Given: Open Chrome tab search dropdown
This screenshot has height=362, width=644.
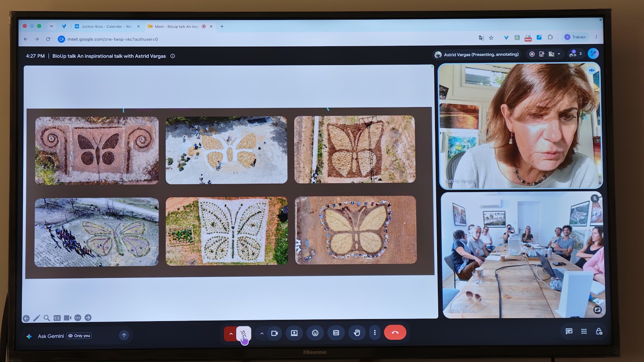Looking at the screenshot, I should tap(51, 26).
